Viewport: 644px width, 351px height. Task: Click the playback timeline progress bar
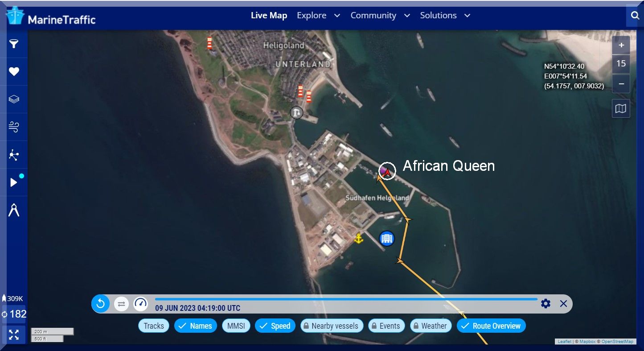[x=346, y=299]
